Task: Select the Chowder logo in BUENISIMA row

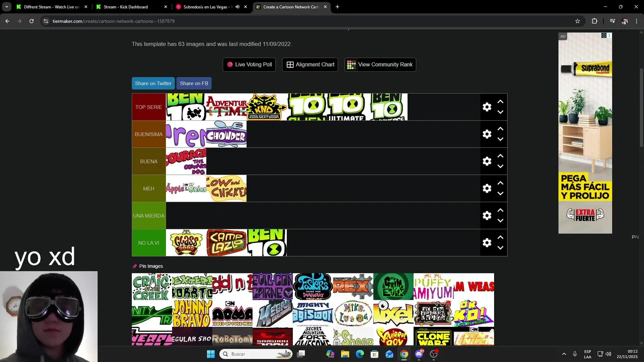Action: 226,134
